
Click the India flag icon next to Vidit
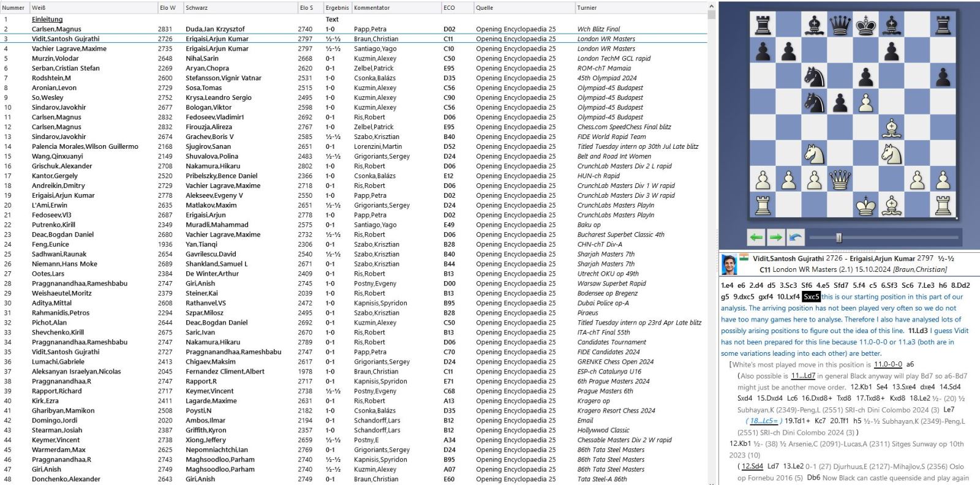tap(744, 258)
